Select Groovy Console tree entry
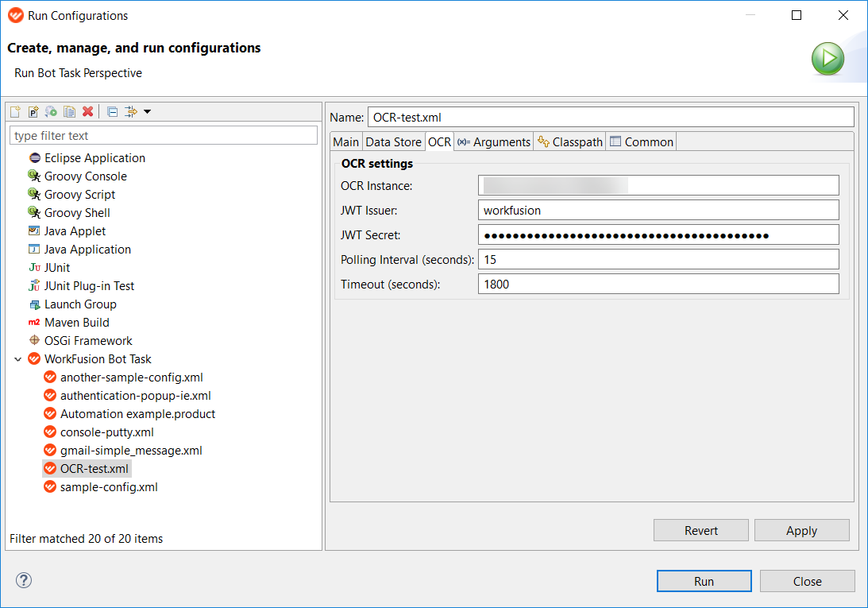The width and height of the screenshot is (868, 608). point(85,176)
